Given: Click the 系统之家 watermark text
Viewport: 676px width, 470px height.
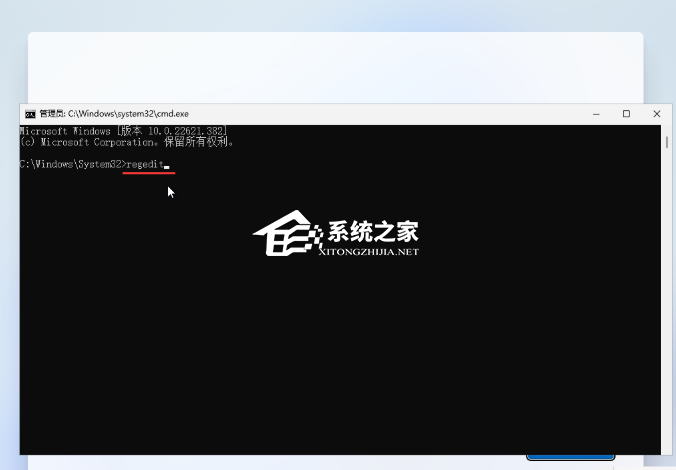Looking at the screenshot, I should tap(376, 232).
